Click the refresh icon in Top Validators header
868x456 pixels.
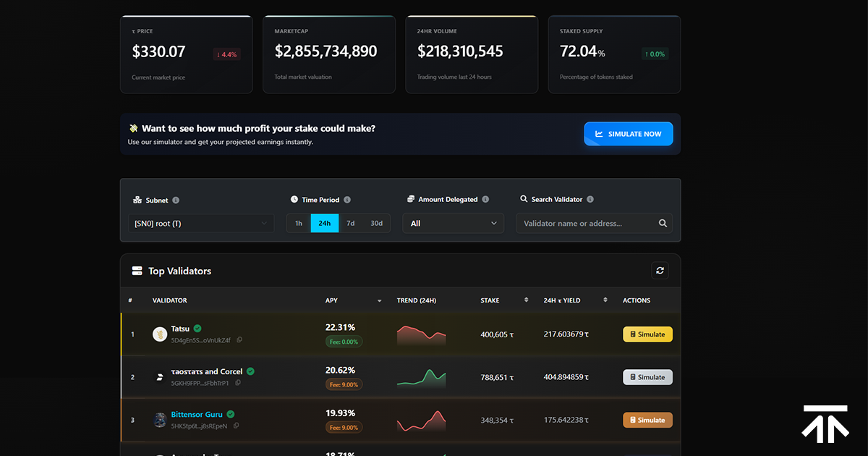click(660, 271)
